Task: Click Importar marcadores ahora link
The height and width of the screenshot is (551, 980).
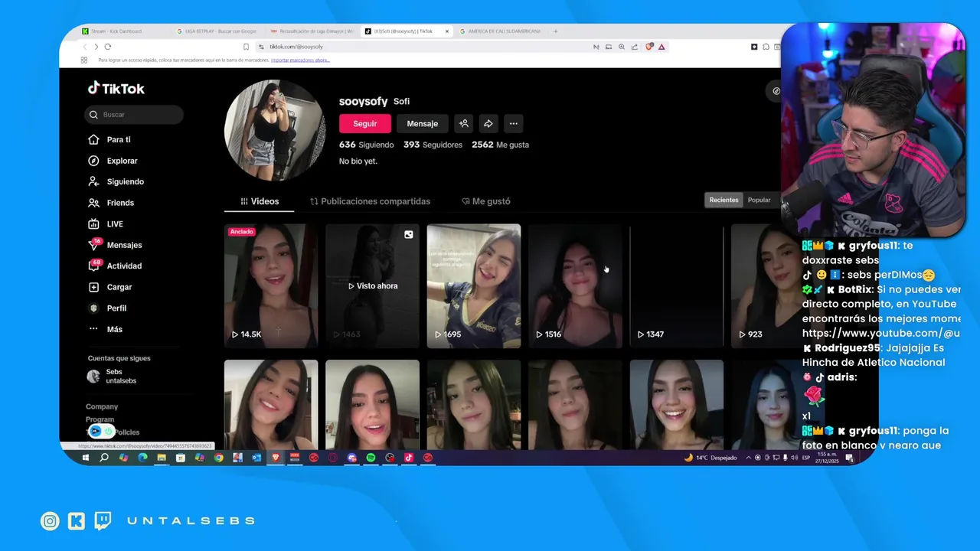Action: click(x=300, y=60)
